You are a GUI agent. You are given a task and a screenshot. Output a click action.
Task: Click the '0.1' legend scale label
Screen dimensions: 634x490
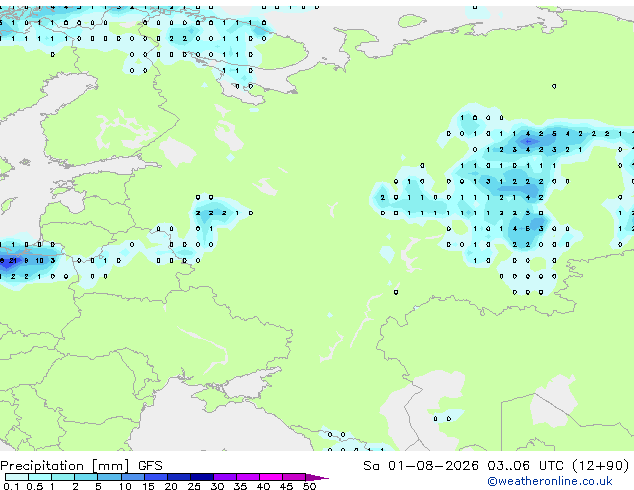(x=11, y=486)
